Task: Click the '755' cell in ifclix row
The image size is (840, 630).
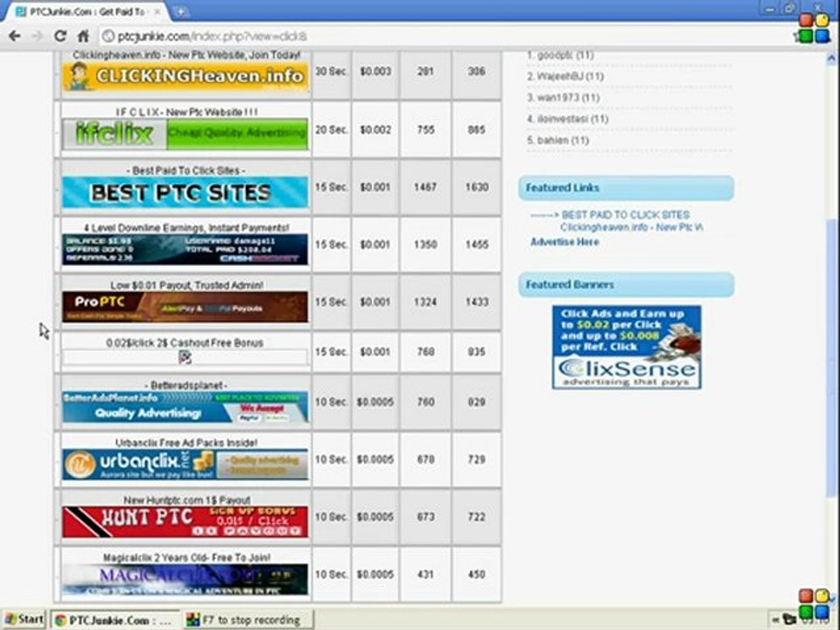Action: (425, 129)
